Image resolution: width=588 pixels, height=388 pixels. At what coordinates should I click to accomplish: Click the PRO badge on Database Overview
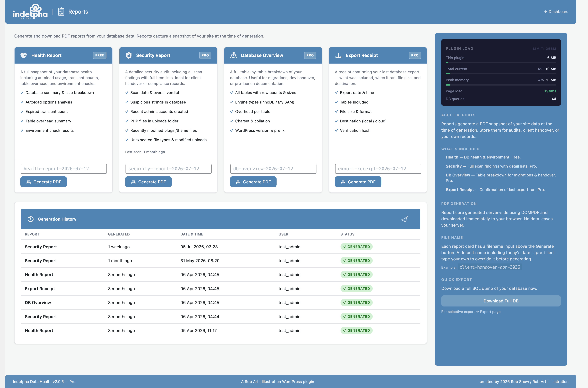tap(310, 55)
